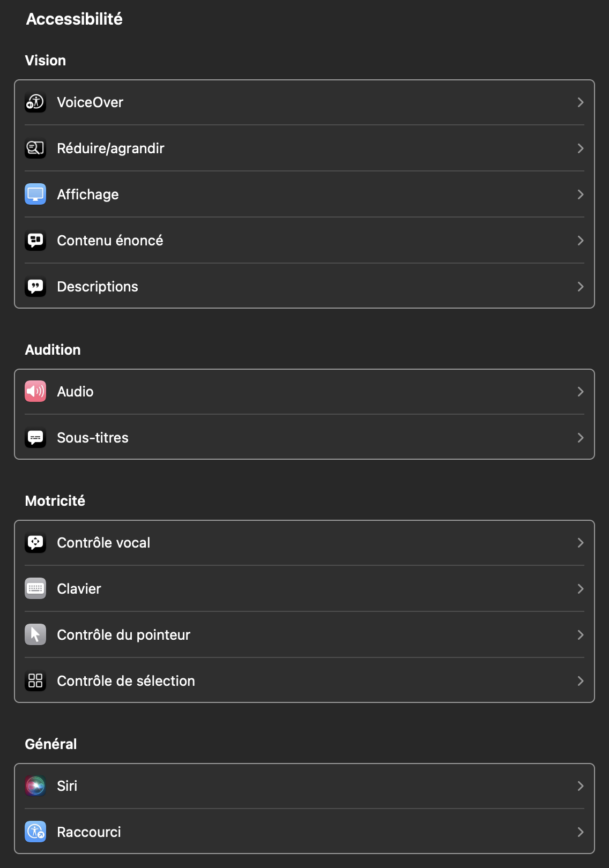609x868 pixels.
Task: Expand the Audio row chevron
Action: (580, 392)
